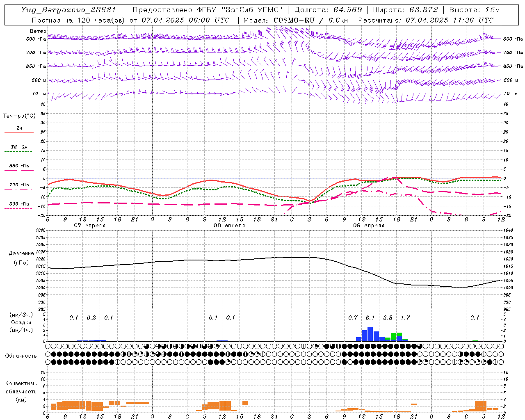Click the green dashed Td 2м legend line
Viewport: 525px width, 420px height.
coord(19,151)
